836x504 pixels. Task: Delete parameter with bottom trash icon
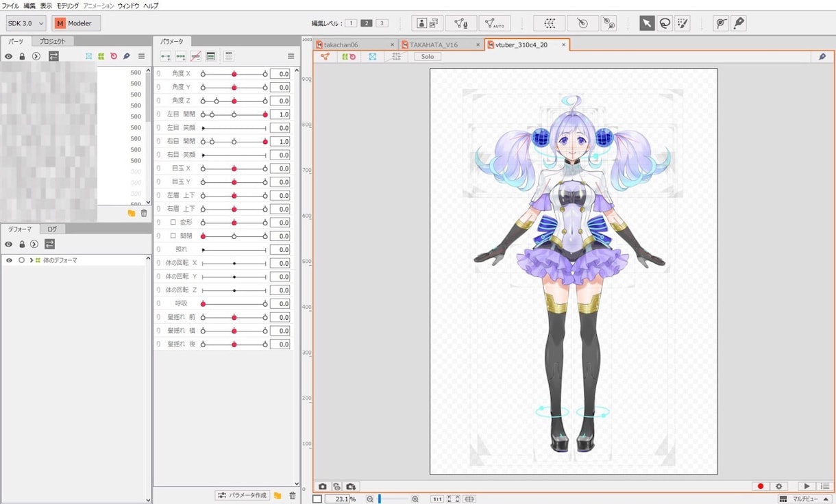[293, 495]
